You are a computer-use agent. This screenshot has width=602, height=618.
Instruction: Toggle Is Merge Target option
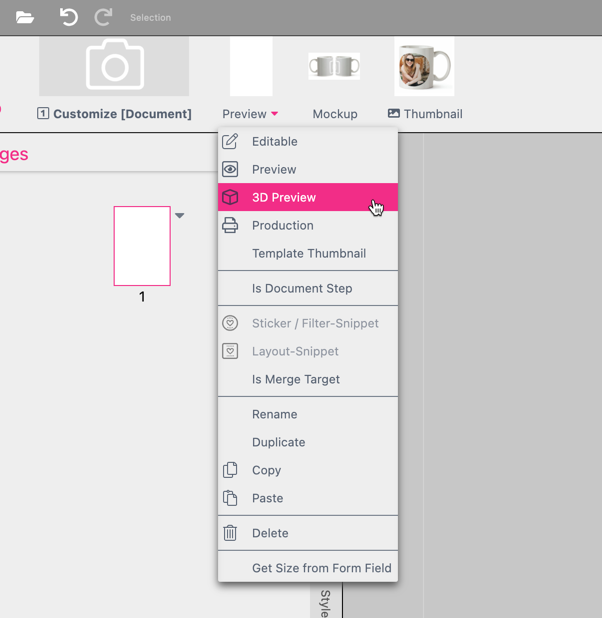[308, 379]
